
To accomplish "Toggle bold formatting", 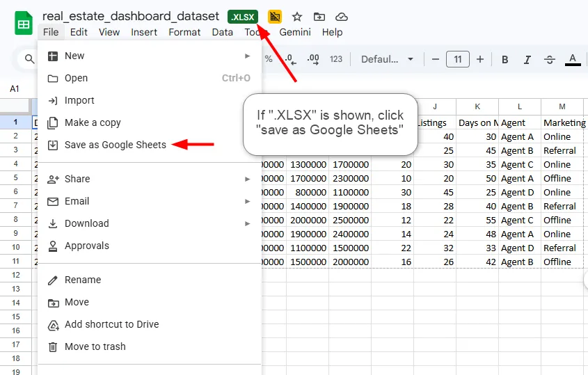I will pyautogui.click(x=505, y=59).
